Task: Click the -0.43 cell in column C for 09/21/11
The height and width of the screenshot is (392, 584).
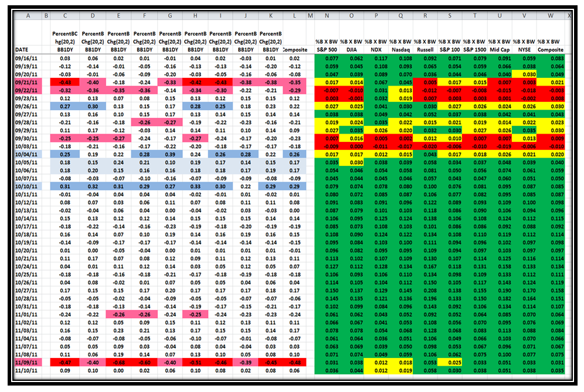Action: pos(65,82)
